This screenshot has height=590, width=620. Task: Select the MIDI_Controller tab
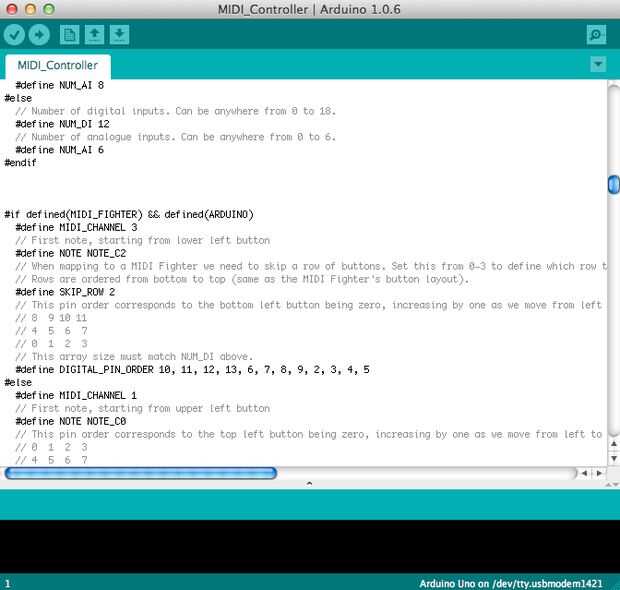(58, 66)
